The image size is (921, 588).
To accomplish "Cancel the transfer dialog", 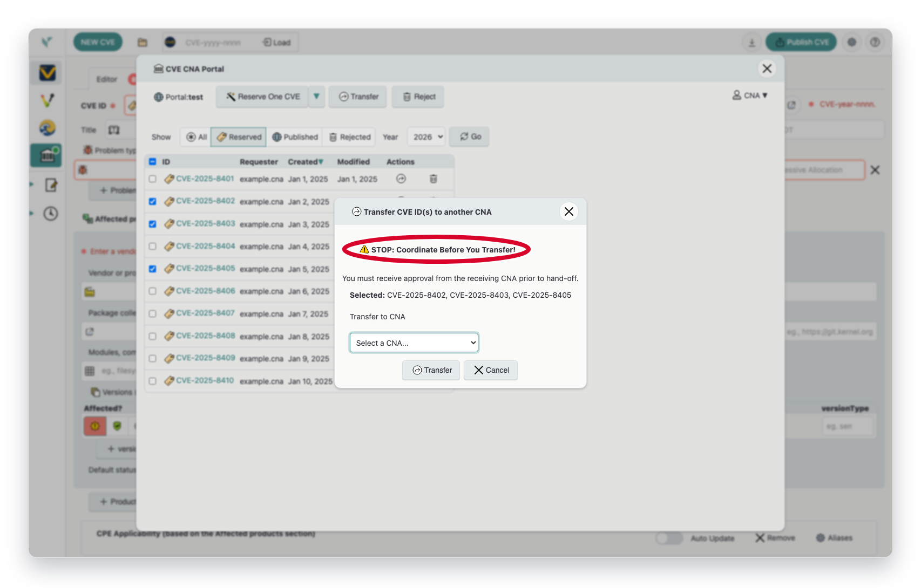I will click(491, 370).
